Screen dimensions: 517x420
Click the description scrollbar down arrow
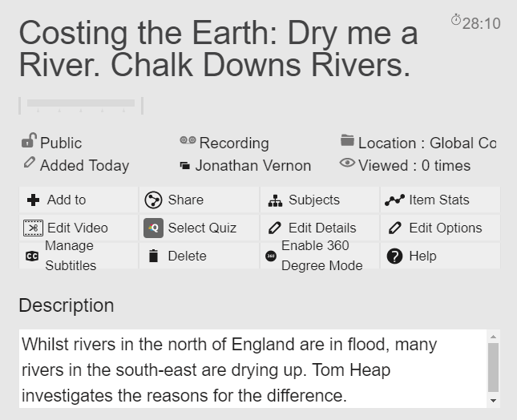coord(493,401)
